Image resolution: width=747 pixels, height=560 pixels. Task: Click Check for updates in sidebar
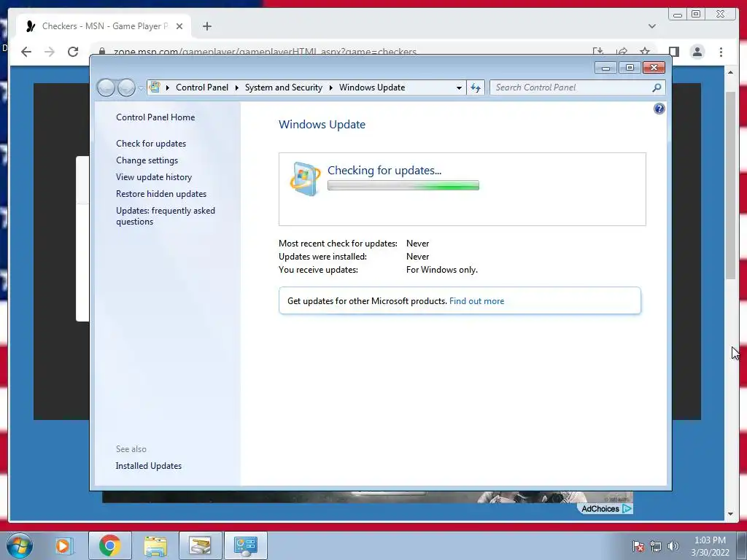pyautogui.click(x=151, y=144)
